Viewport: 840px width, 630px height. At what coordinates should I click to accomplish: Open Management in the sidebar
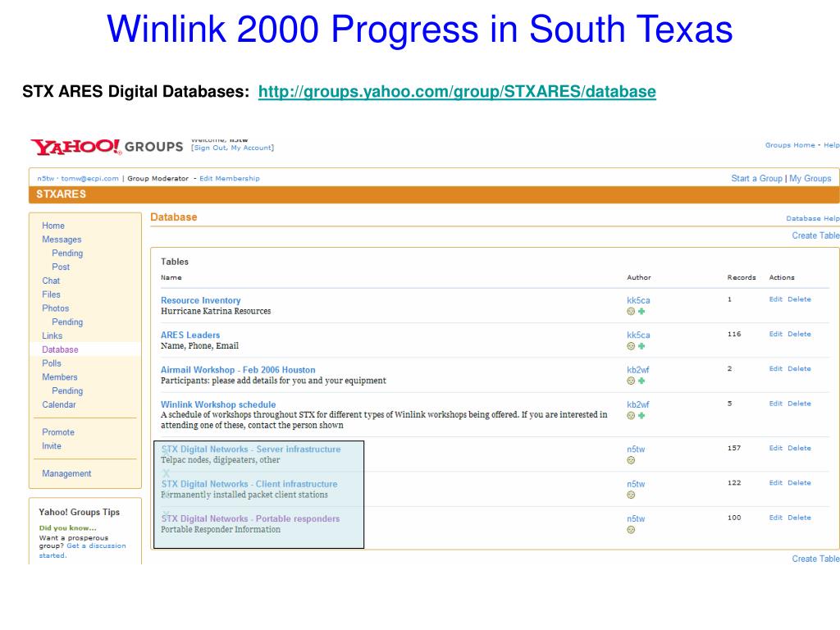point(66,473)
